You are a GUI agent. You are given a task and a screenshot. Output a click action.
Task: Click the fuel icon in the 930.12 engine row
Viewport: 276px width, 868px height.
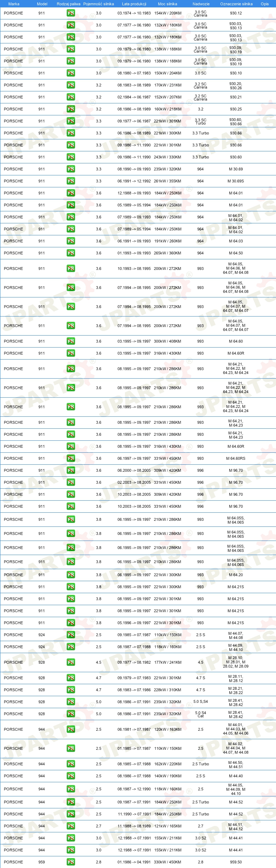point(71,13)
